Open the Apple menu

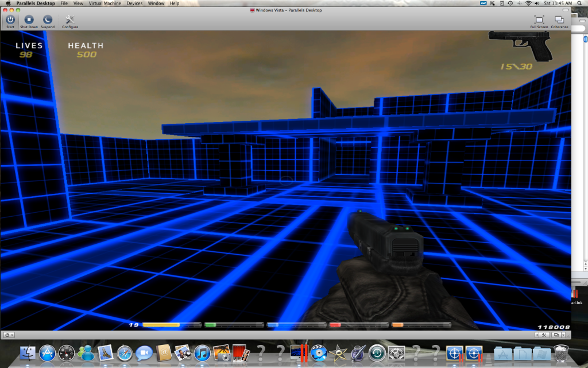8,3
